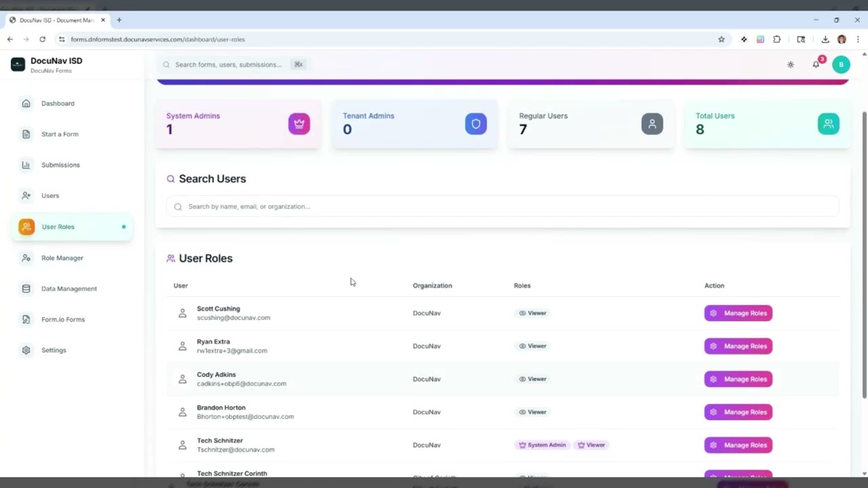Click the Settings gear icon in sidebar
Image resolution: width=868 pixels, height=488 pixels.
tap(26, 350)
